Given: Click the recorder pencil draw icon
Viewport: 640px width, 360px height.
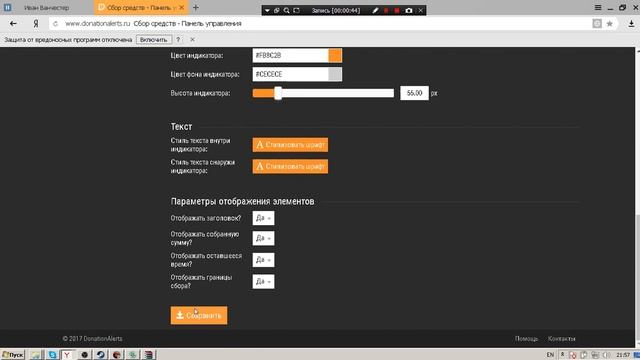Looking at the screenshot, I should (375, 10).
